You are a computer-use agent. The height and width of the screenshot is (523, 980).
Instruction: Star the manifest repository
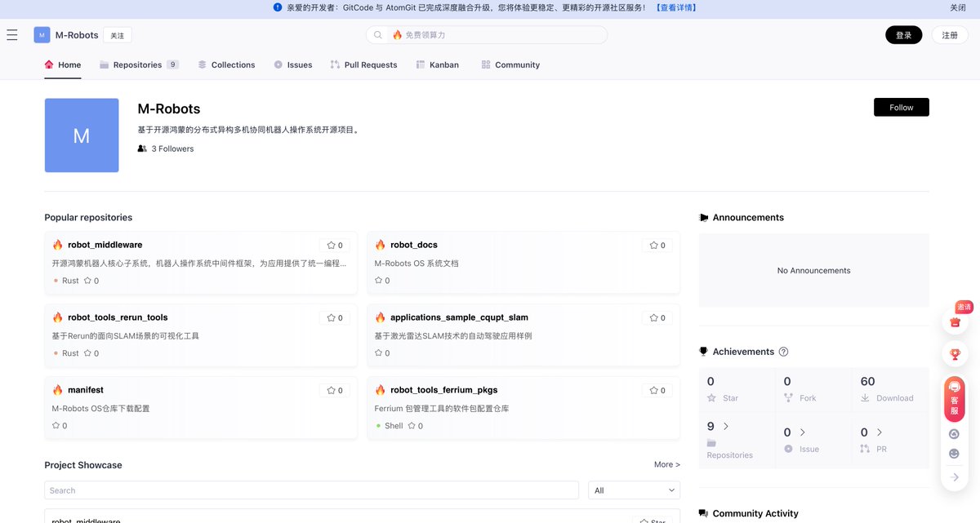point(334,389)
